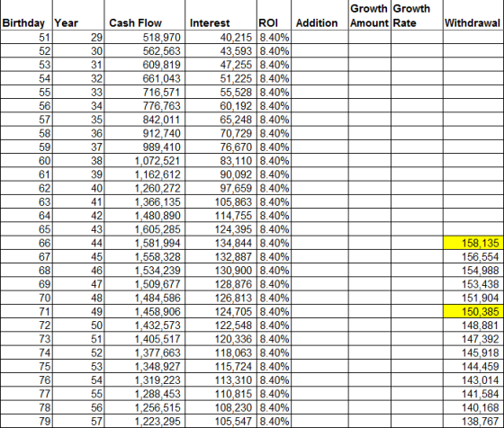Click the ROI cell in birthday 51 row
Image resolution: width=504 pixels, height=428 pixels.
point(274,38)
